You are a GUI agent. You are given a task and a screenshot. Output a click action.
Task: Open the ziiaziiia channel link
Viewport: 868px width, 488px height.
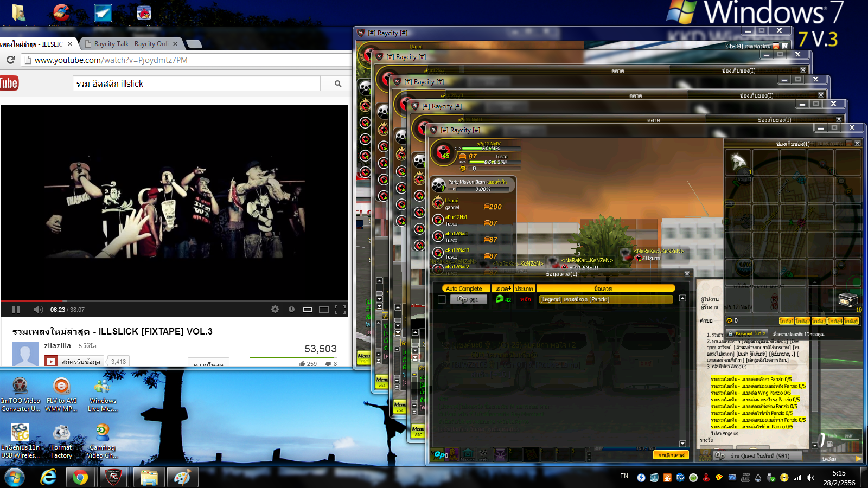point(58,345)
